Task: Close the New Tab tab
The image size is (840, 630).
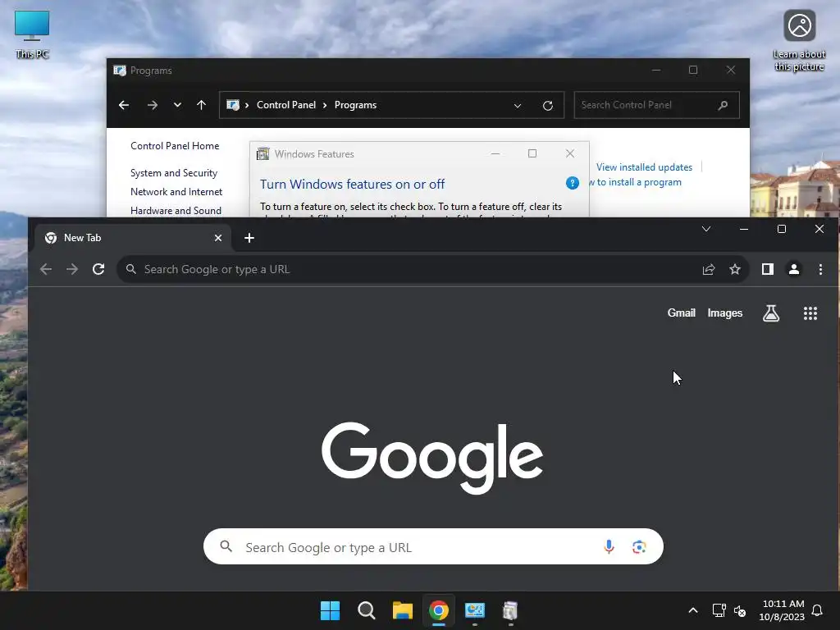Action: coord(218,238)
